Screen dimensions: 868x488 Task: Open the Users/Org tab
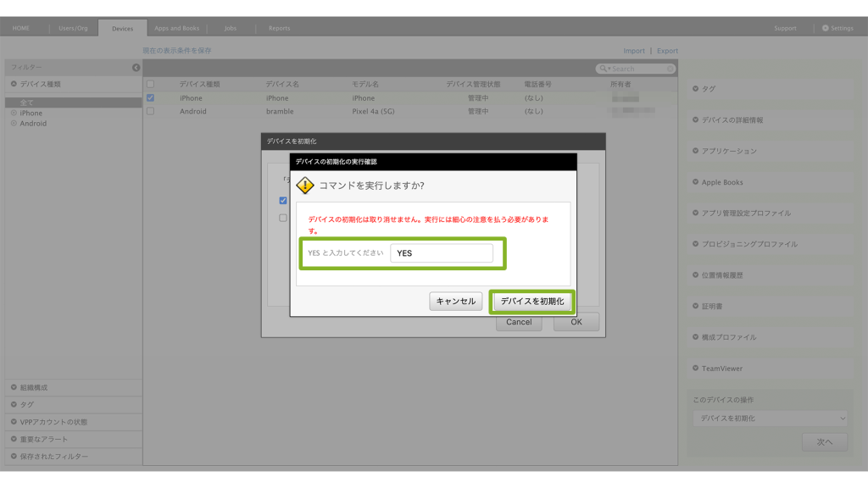coord(73,28)
